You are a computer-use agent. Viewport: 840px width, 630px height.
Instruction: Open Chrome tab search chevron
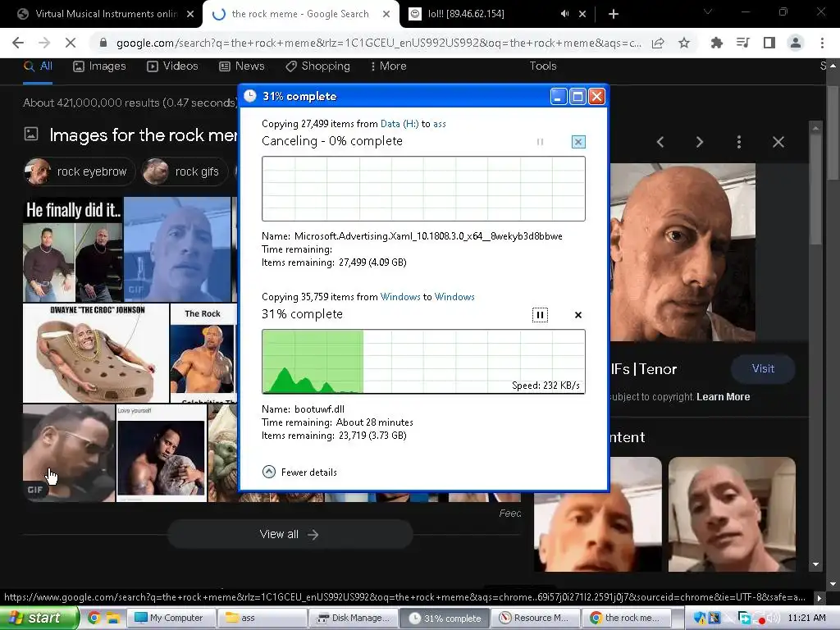pos(708,11)
